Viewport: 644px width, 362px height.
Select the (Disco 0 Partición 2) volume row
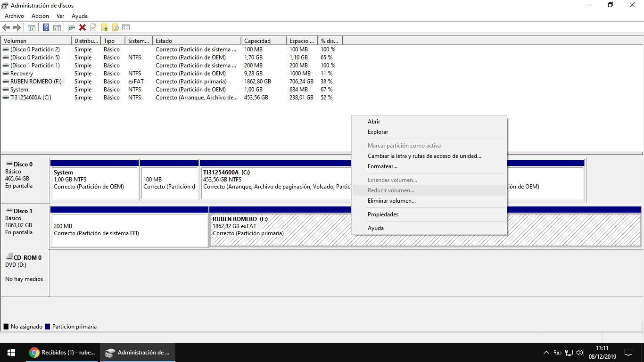[x=172, y=49]
